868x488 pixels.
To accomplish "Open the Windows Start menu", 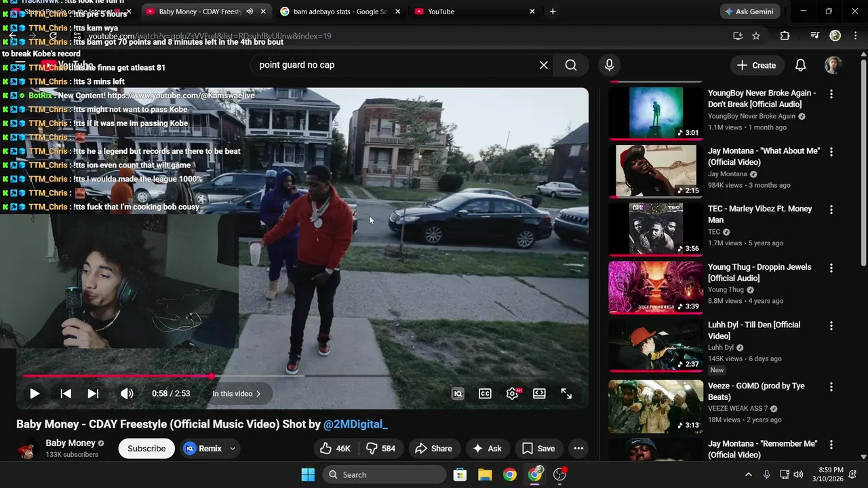I will pyautogui.click(x=308, y=474).
